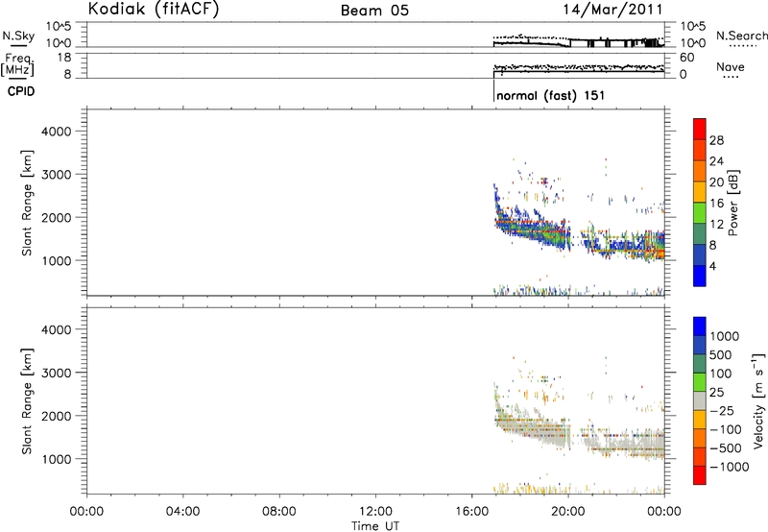Click the "100" value on the velocity colorbar
This screenshot has width=768, height=532.
tap(721, 374)
